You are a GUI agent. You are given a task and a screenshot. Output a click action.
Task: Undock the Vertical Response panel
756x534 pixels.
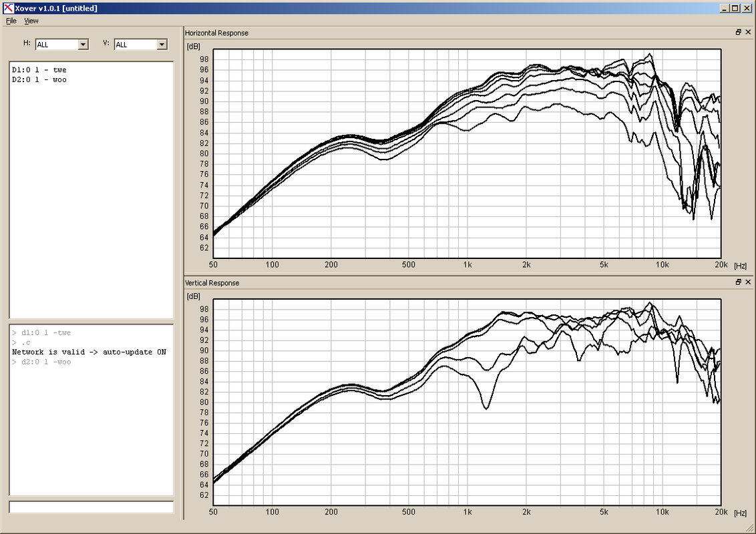coord(738,282)
